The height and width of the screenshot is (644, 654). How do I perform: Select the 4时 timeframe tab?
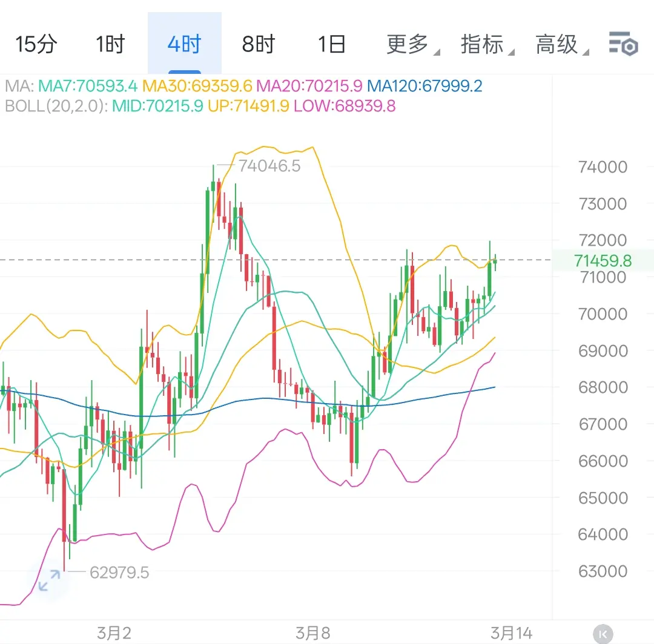(184, 44)
